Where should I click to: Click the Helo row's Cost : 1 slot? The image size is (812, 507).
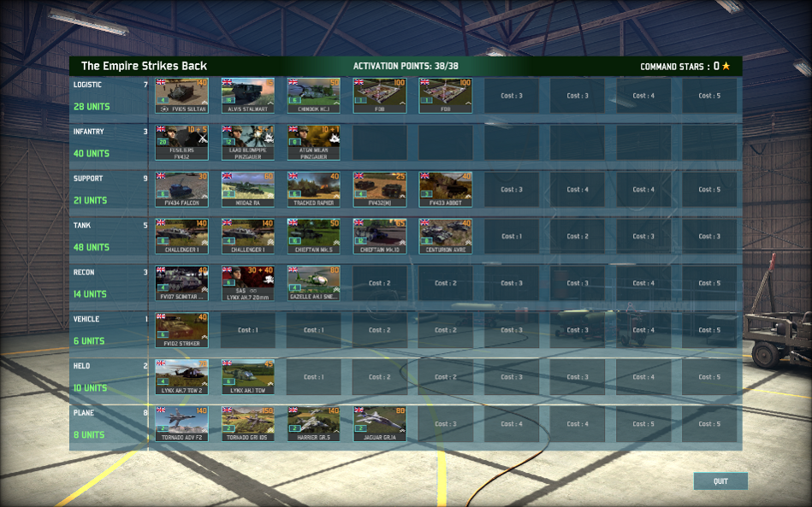click(314, 377)
